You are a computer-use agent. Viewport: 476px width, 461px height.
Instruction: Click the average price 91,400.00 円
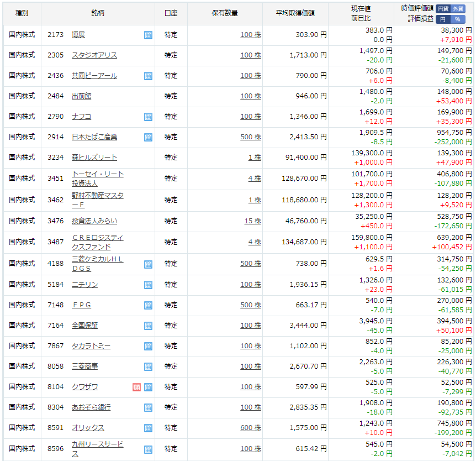click(306, 158)
